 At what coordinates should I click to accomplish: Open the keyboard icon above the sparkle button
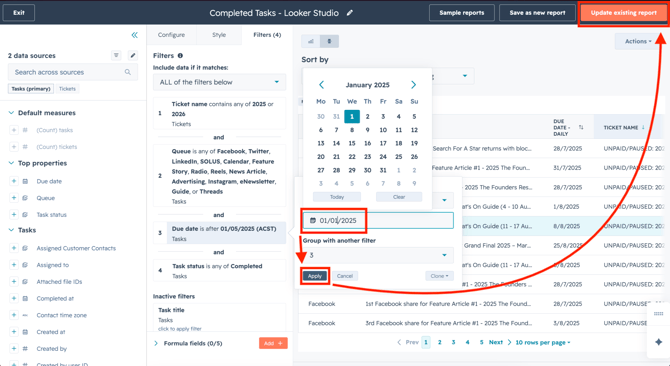pos(658,314)
